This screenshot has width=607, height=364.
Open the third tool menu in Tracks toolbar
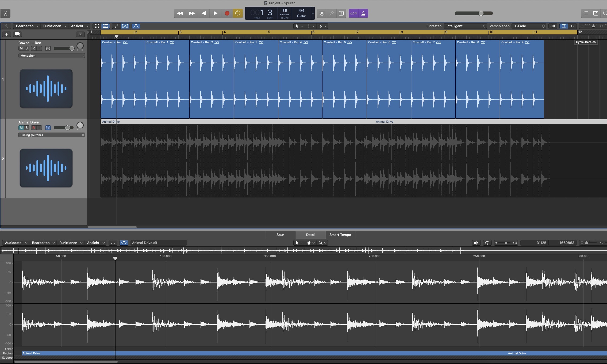[322, 26]
